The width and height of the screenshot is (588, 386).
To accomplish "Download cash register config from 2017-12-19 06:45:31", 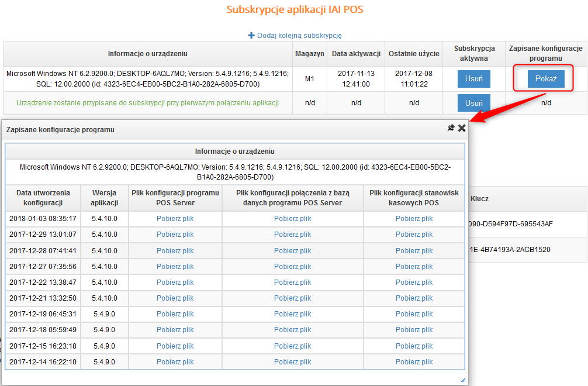I will click(414, 314).
